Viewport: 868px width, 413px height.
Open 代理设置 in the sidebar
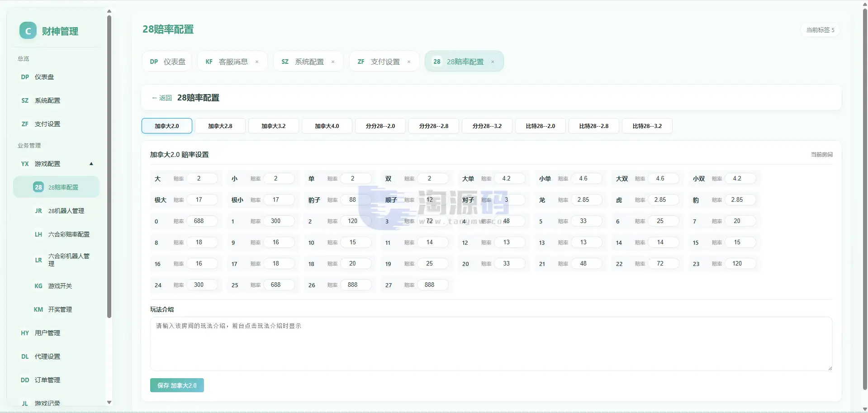[56, 356]
